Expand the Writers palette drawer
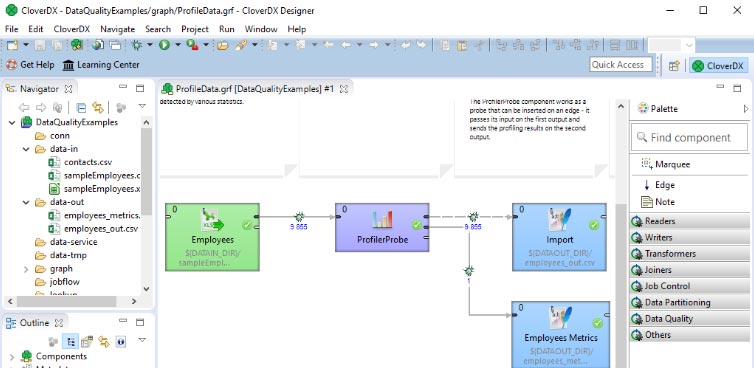The image size is (754, 368). (690, 238)
